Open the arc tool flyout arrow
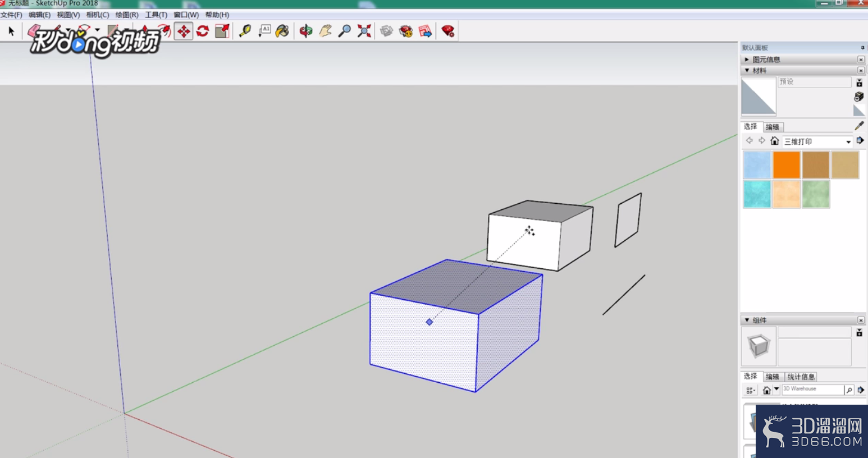Viewport: 868px width, 458px height. (x=97, y=30)
